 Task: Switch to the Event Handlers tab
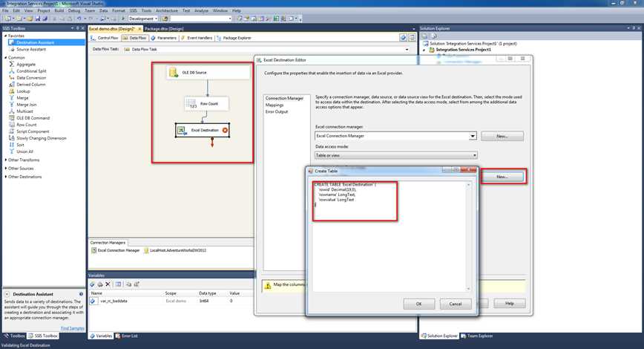point(197,38)
